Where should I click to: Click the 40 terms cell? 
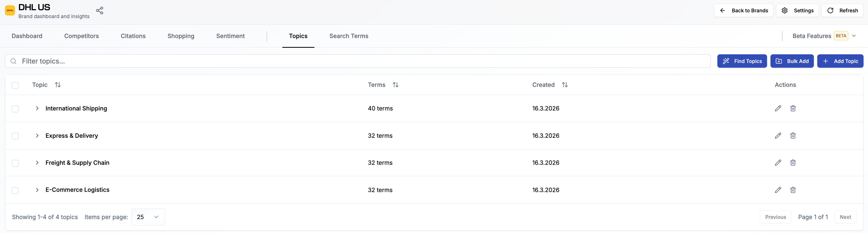380,108
